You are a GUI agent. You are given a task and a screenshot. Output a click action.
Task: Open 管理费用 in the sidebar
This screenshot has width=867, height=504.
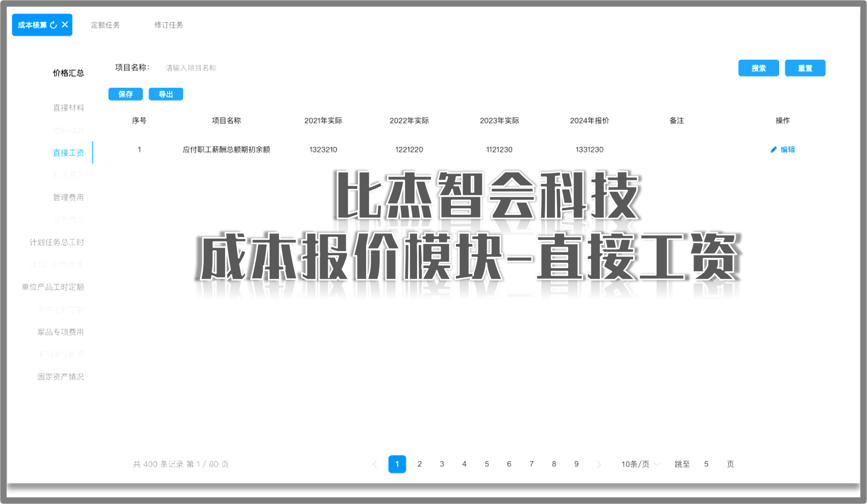point(68,197)
